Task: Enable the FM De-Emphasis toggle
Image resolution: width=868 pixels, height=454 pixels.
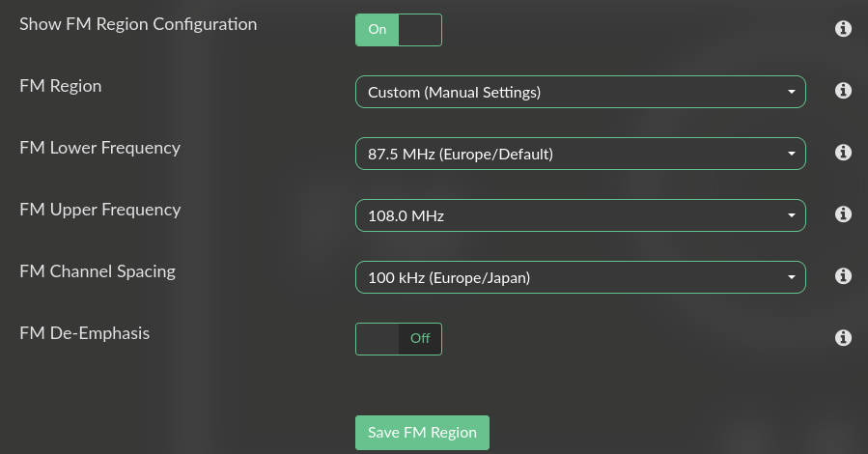Action: 399,339
